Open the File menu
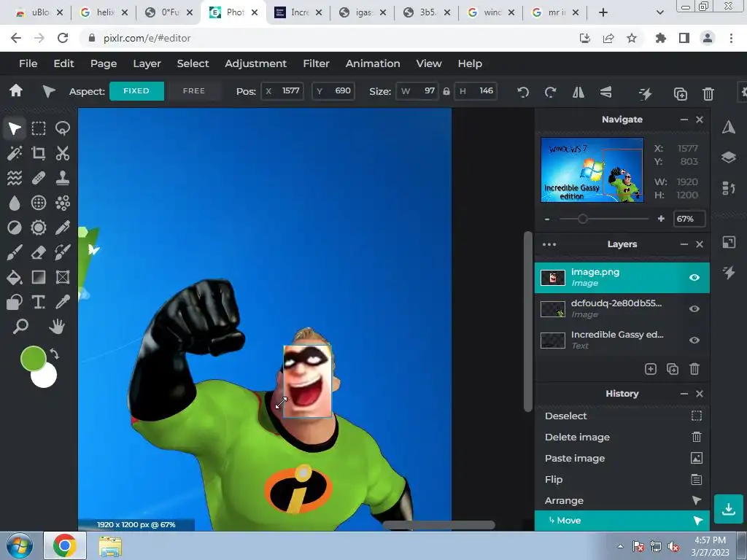The height and width of the screenshot is (560, 747). tap(28, 63)
